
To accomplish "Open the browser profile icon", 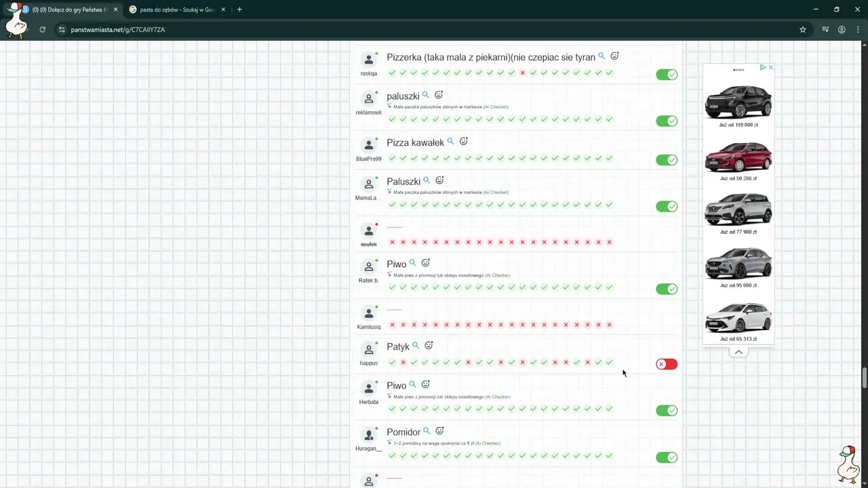I will (x=842, y=30).
